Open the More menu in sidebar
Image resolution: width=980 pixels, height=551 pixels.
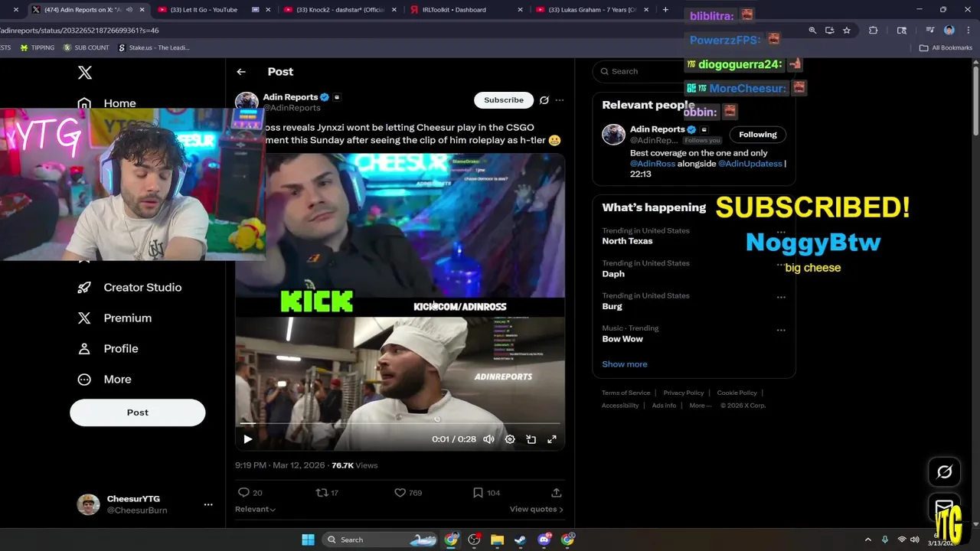[x=104, y=379]
